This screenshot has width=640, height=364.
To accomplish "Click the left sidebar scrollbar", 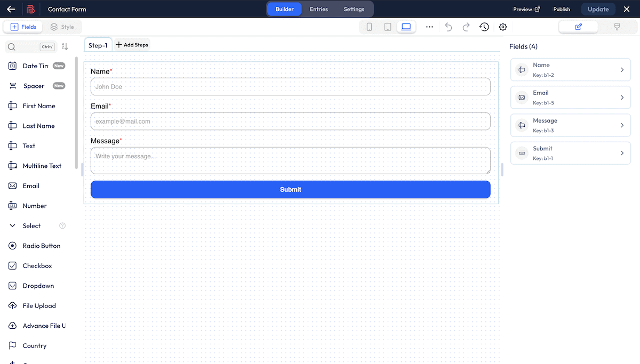I will pyautogui.click(x=76, y=112).
